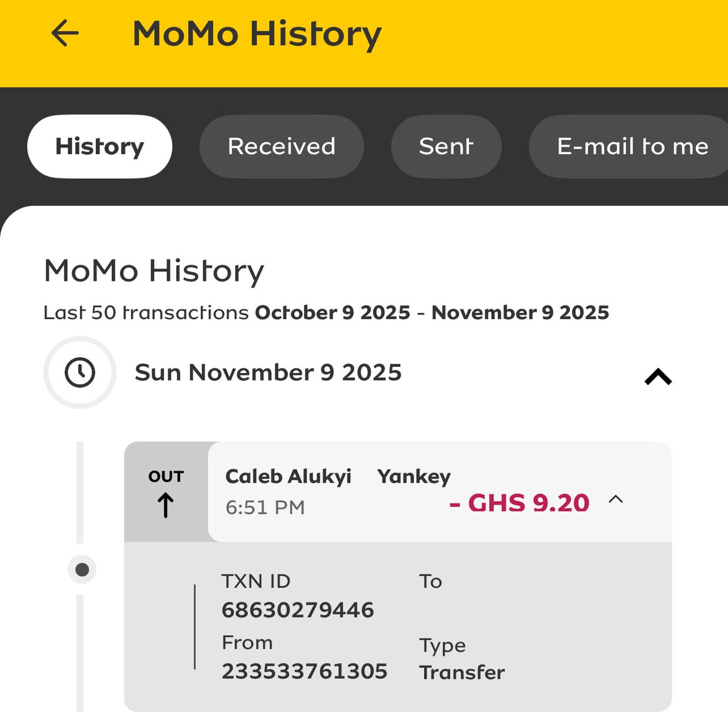Viewport: 728px width, 712px height.
Task: Tap the back arrow icon
Action: pos(65,33)
